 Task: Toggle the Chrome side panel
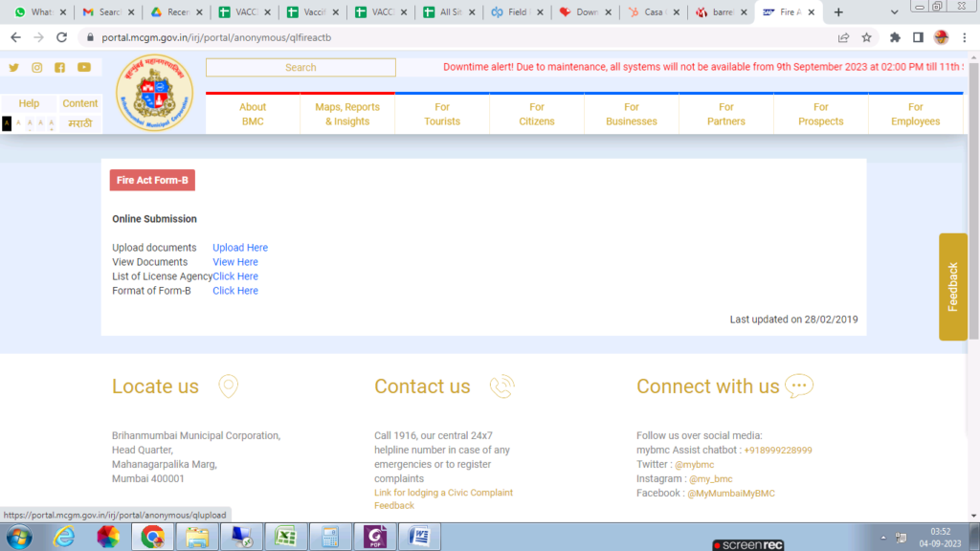pyautogui.click(x=918, y=37)
